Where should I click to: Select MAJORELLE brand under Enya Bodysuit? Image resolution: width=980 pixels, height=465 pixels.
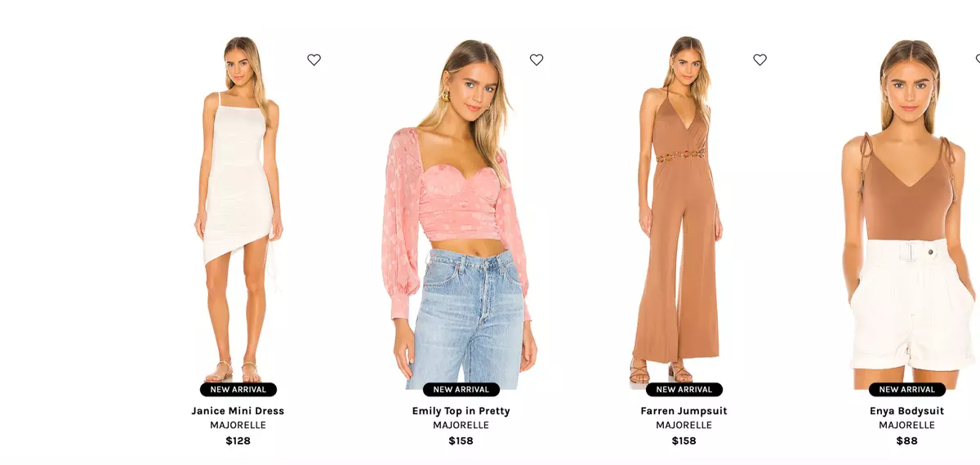click(906, 426)
